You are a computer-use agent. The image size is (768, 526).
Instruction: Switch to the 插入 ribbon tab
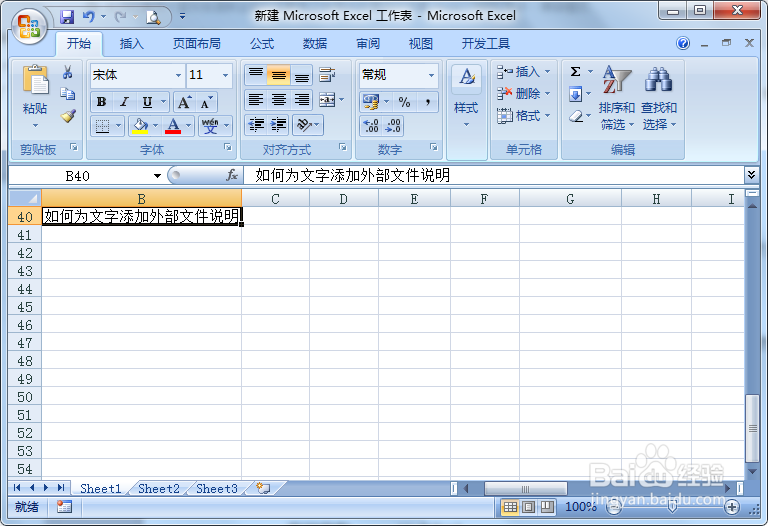[131, 44]
